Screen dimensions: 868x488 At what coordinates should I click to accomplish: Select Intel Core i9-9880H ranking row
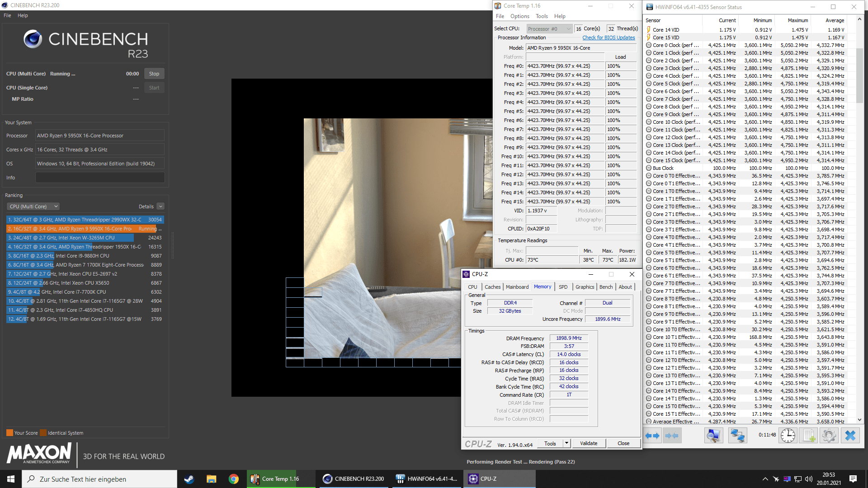coord(85,256)
